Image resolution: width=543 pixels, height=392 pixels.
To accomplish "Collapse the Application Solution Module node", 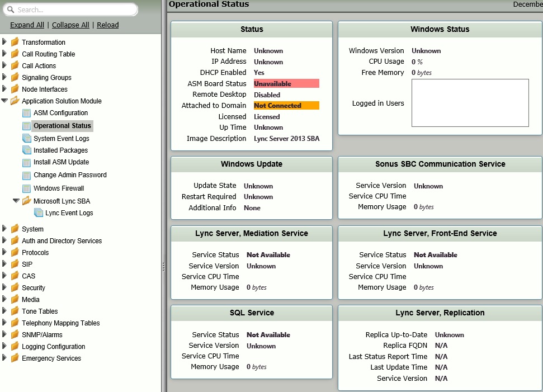I will (x=4, y=101).
